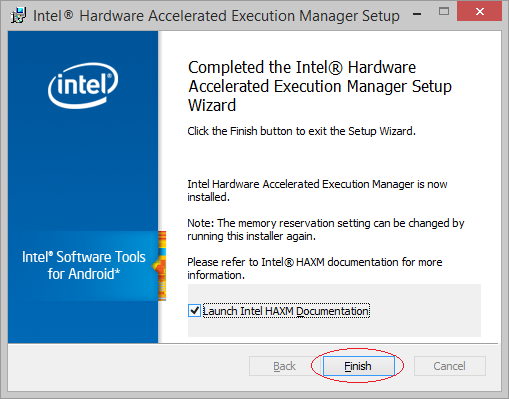This screenshot has height=399, width=509.
Task: Click empty space in the bottom button bar
Action: 127,367
